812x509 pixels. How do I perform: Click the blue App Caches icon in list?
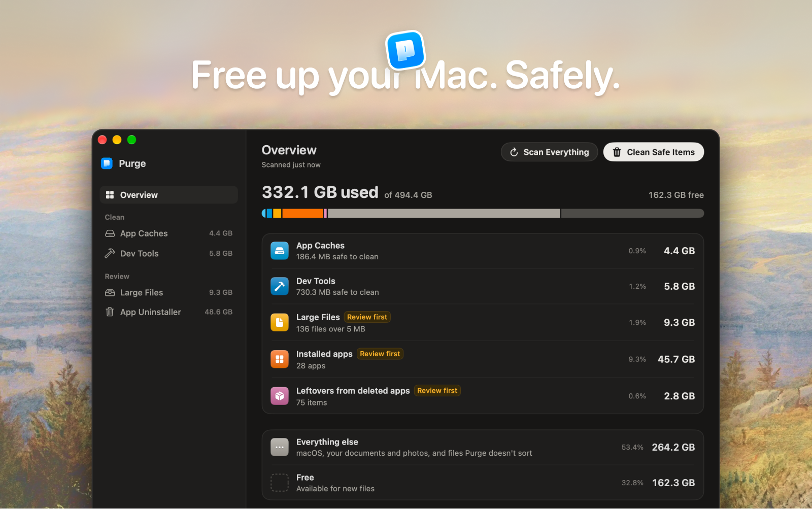pos(280,251)
